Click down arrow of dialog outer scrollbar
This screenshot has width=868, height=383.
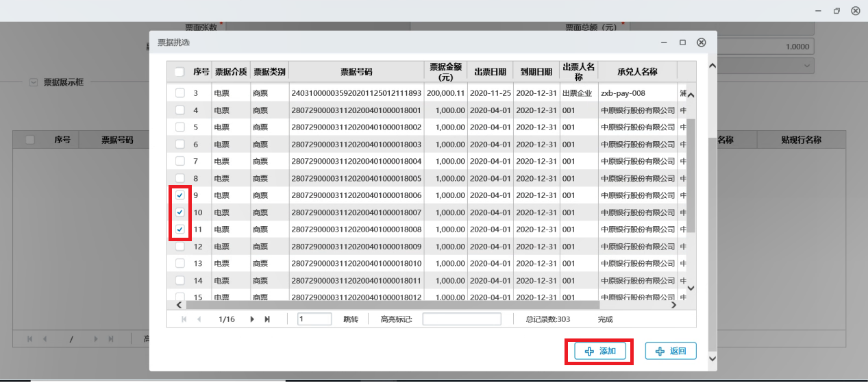(712, 358)
